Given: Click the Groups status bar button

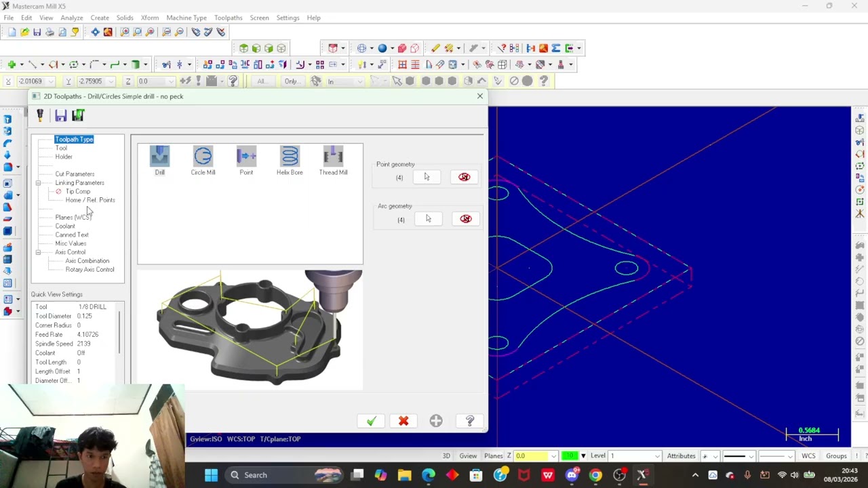Looking at the screenshot, I should (836, 456).
